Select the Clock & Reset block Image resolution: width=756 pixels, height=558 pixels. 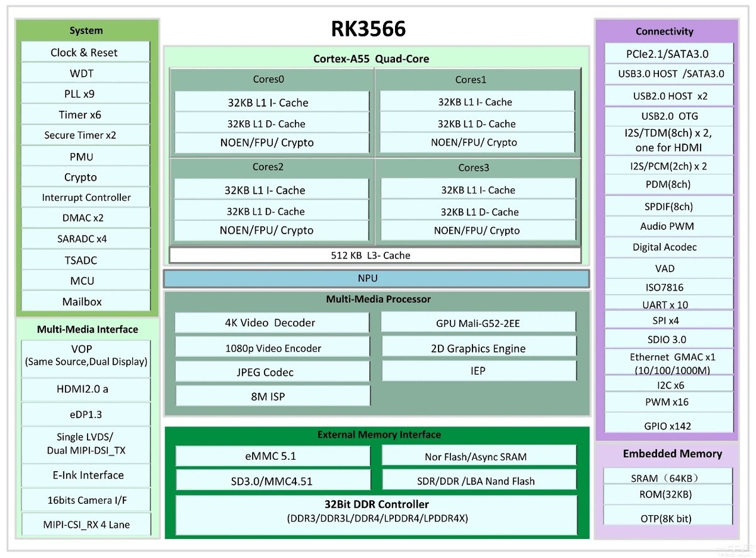point(85,52)
